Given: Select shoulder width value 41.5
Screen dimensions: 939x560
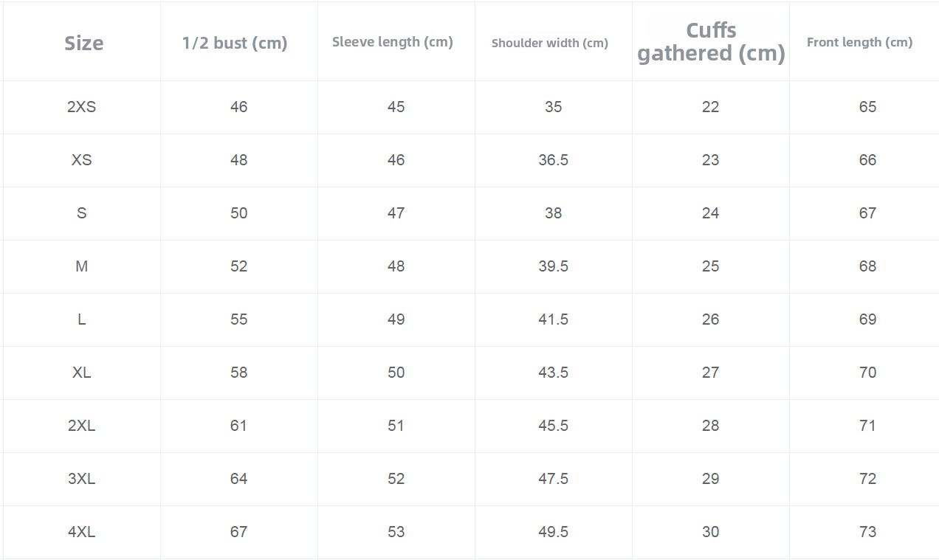Looking at the screenshot, I should (553, 319).
